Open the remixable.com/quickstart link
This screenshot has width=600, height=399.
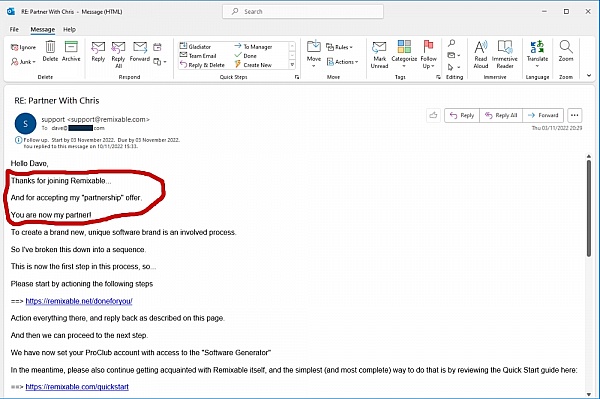77,387
